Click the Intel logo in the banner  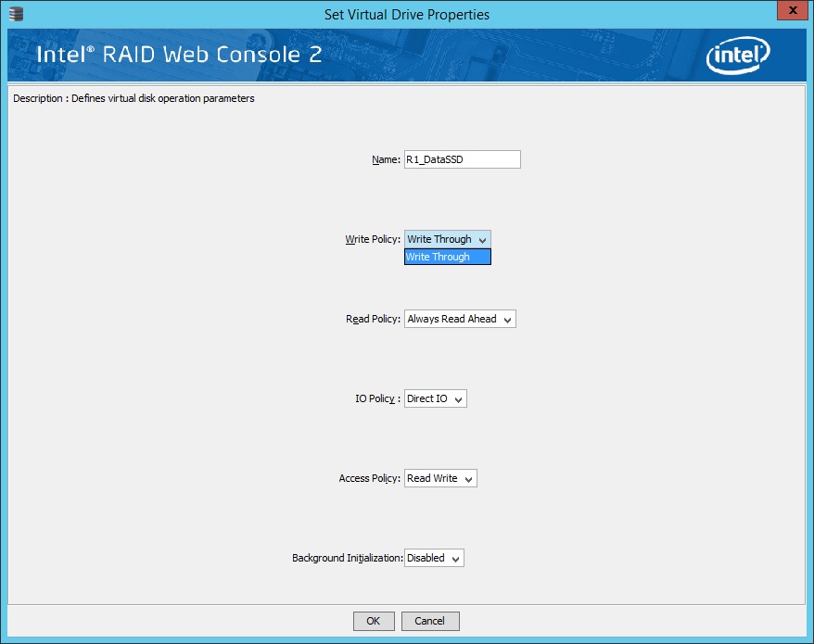(x=738, y=56)
